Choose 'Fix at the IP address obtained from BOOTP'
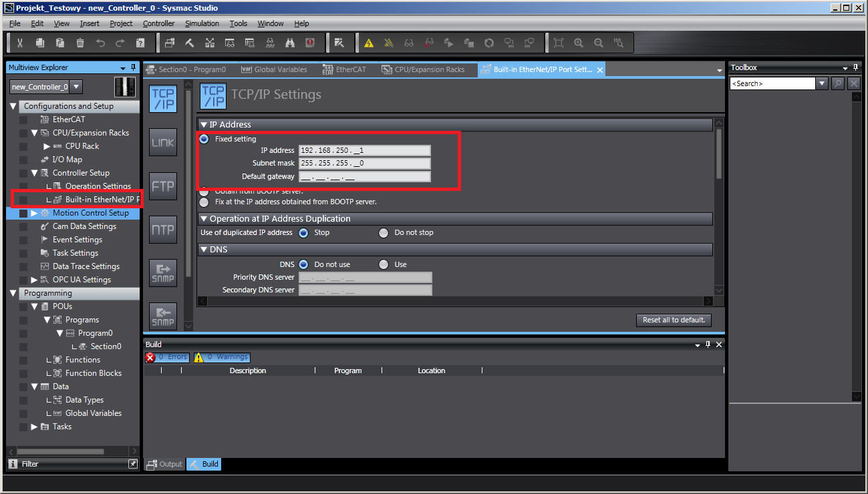 coord(204,202)
